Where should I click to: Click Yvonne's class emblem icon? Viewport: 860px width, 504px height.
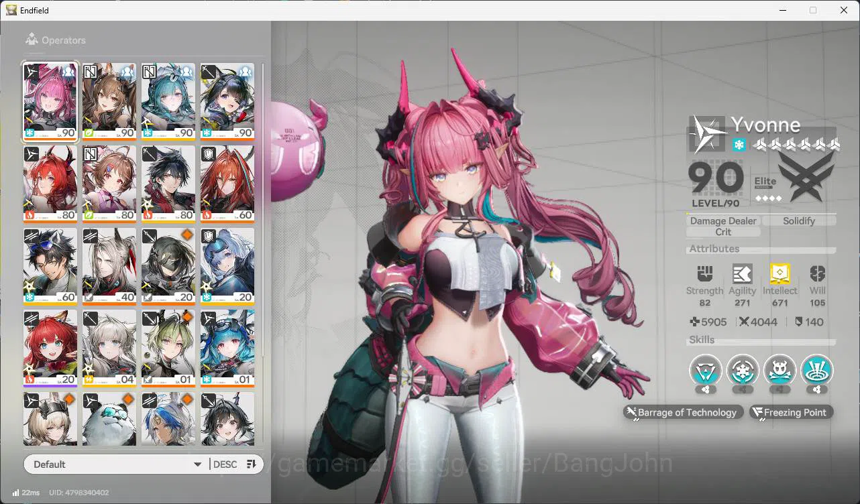pyautogui.click(x=708, y=135)
